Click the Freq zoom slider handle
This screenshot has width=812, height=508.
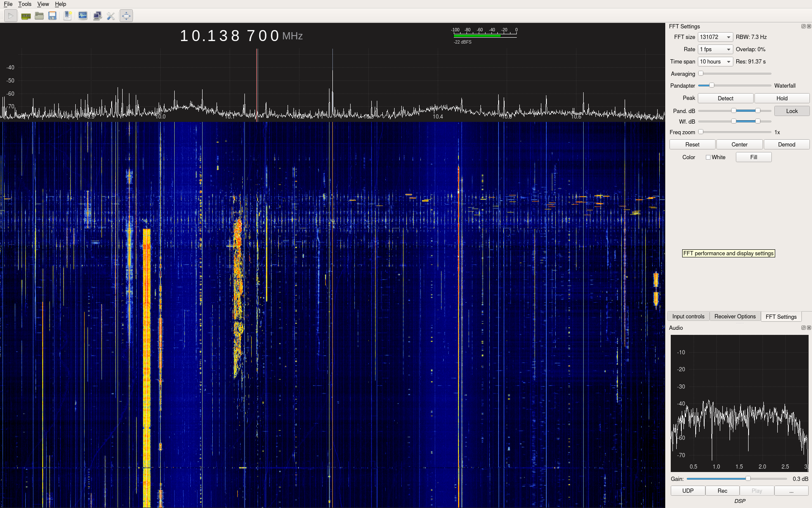[x=701, y=132]
